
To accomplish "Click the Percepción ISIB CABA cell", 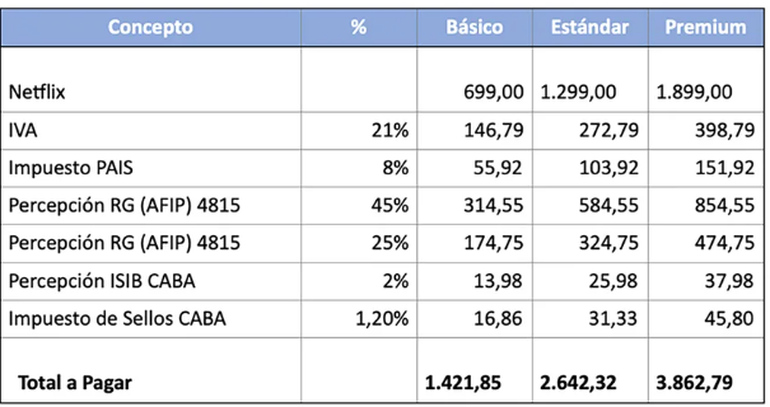I will pyautogui.click(x=92, y=281).
